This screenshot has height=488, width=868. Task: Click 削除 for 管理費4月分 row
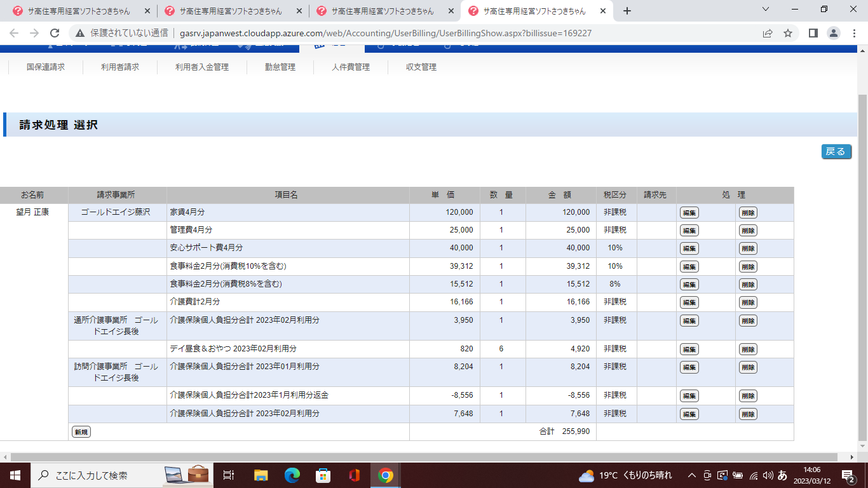(748, 231)
